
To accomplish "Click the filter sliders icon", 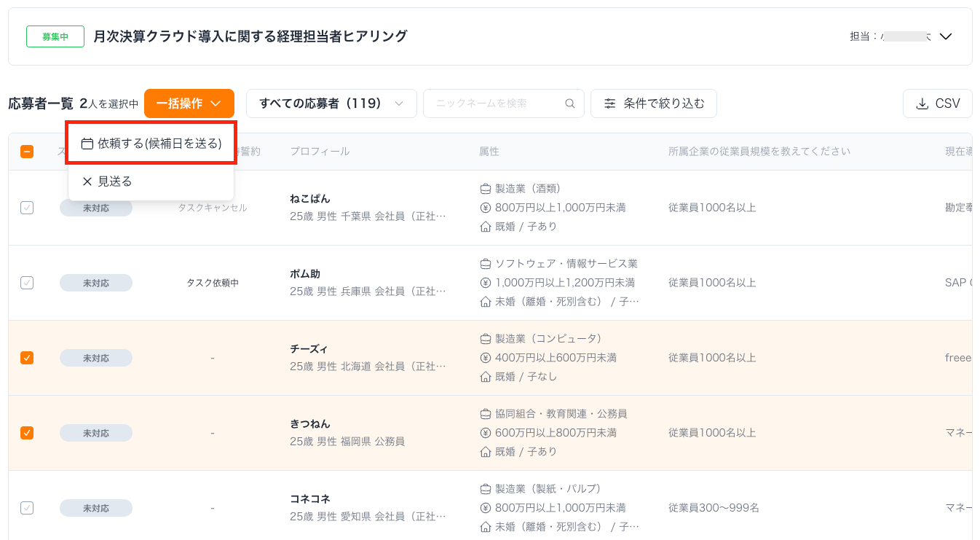I will click(610, 103).
